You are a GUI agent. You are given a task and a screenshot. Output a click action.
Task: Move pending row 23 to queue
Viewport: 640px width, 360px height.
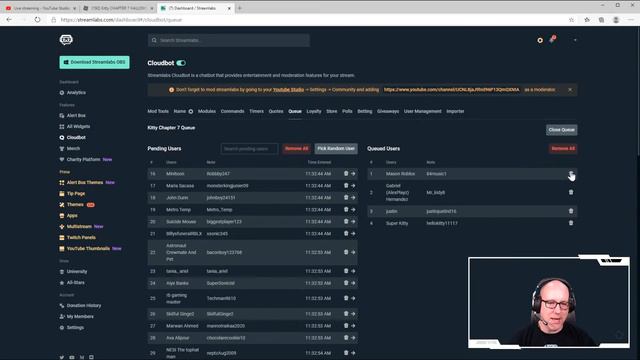click(x=353, y=271)
